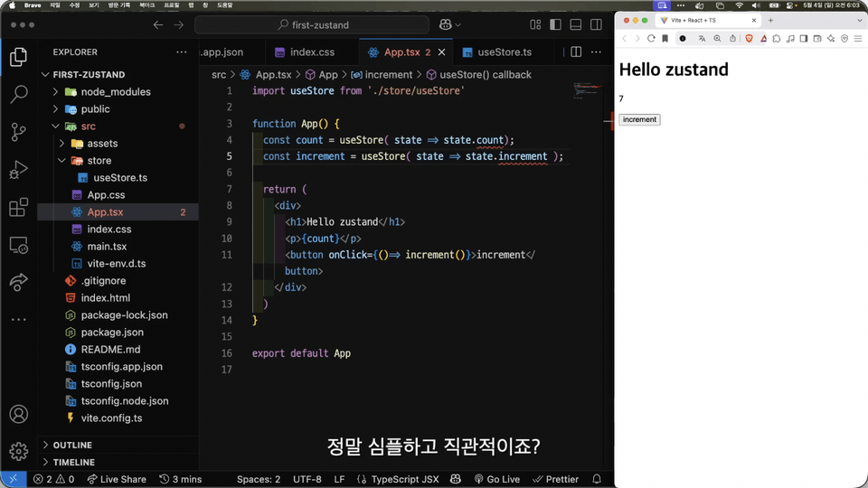Open Brave hamburger main menu
The width and height of the screenshot is (868, 488).
858,39
